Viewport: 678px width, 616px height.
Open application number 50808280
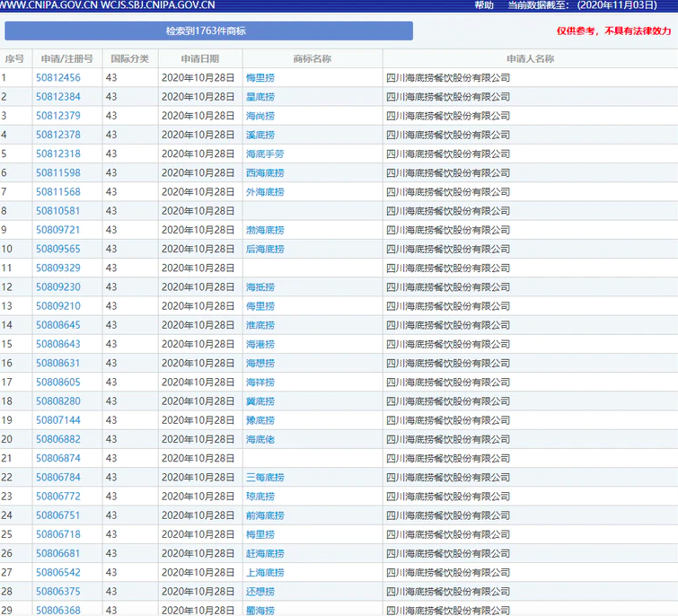point(58,401)
